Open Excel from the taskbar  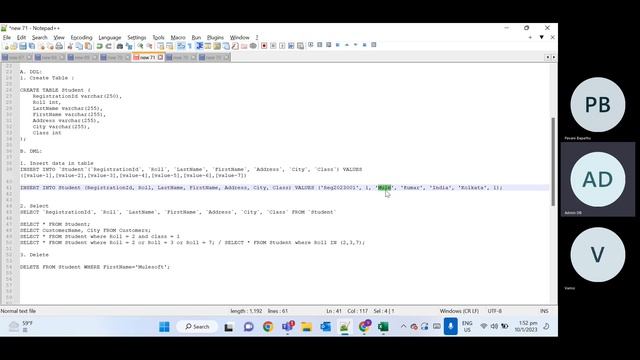coord(383,327)
